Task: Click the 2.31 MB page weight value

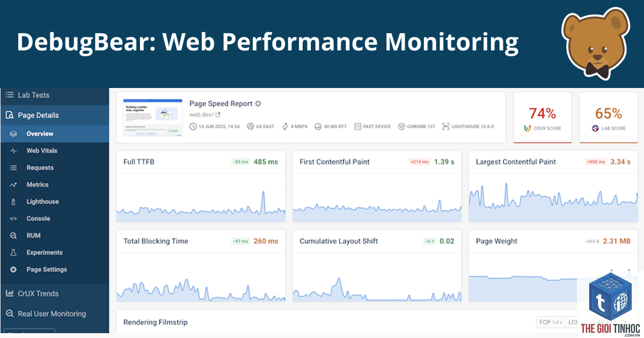Action: point(617,241)
